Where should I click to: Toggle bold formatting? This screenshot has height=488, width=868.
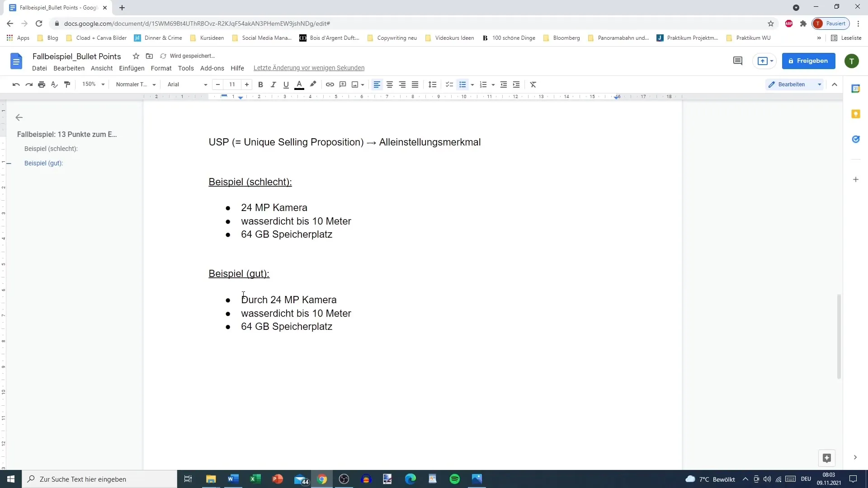(260, 84)
